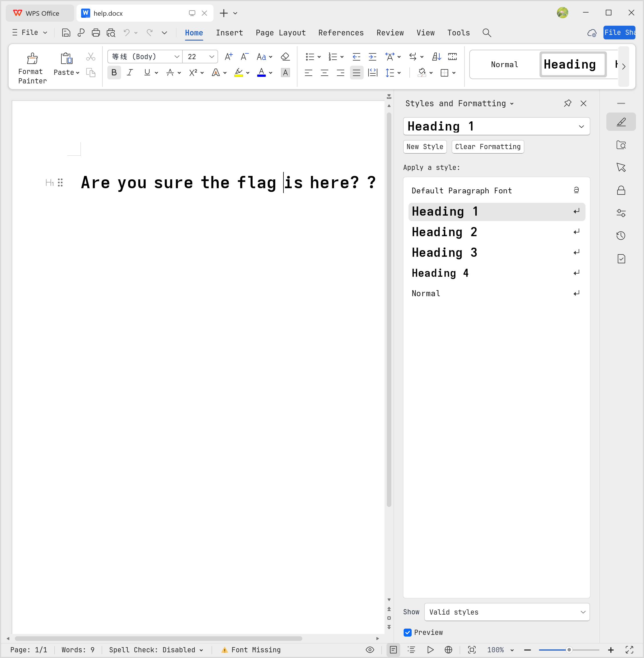Pin the Styles and Formatting panel

pyautogui.click(x=567, y=103)
